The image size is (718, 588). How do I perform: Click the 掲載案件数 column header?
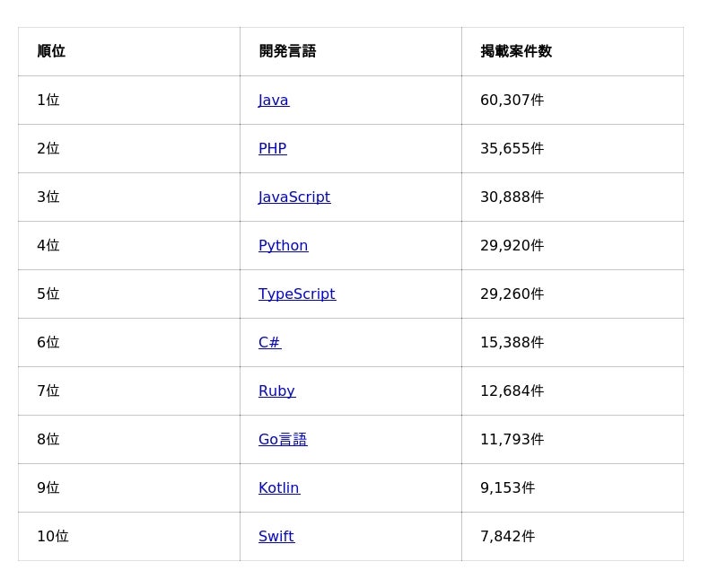click(516, 52)
